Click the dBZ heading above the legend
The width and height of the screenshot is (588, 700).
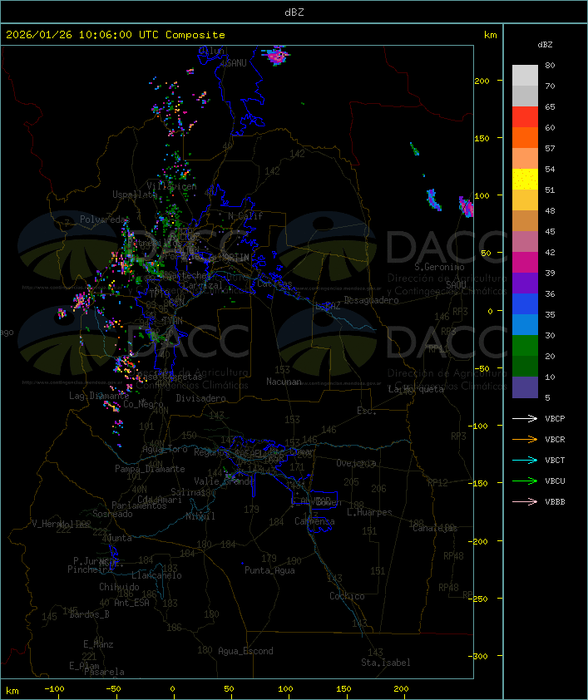point(545,45)
